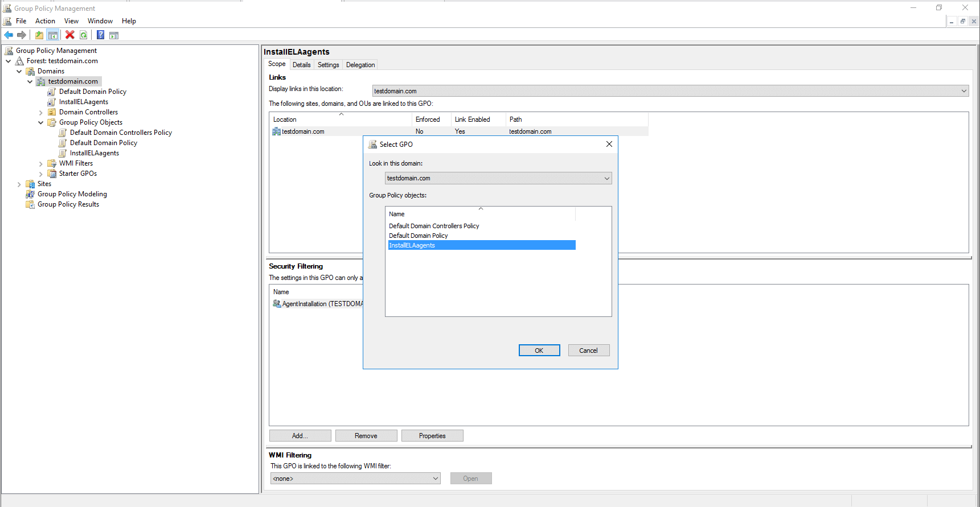Switch to the Scope tab
This screenshot has height=507, width=980.
[x=277, y=64]
